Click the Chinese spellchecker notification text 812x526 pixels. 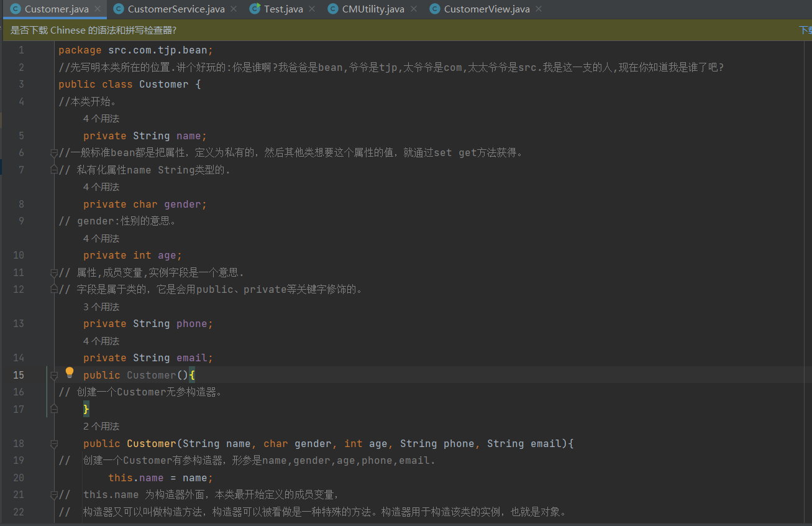click(x=93, y=30)
